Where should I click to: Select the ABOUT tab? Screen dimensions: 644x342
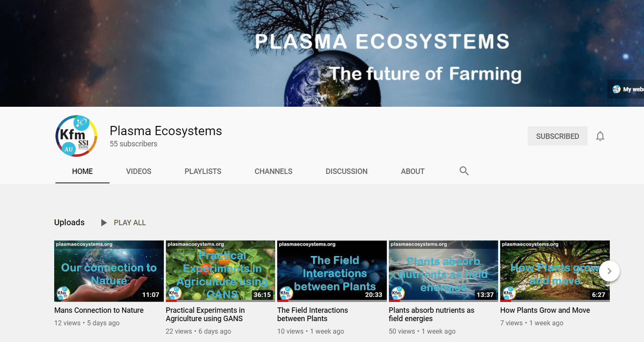413,171
